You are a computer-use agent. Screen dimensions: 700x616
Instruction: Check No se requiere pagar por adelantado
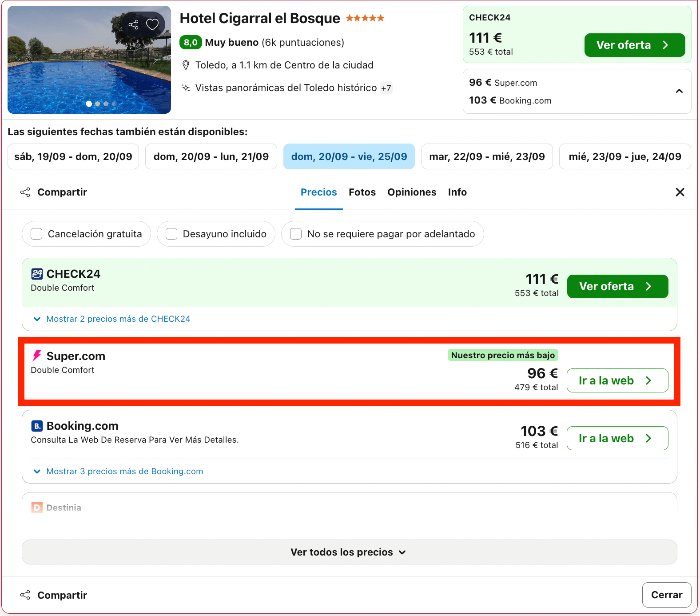(x=296, y=234)
